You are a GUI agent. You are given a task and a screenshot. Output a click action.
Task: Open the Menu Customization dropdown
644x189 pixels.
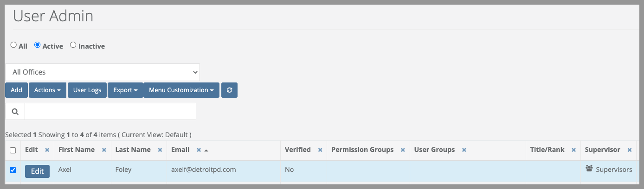pos(181,90)
